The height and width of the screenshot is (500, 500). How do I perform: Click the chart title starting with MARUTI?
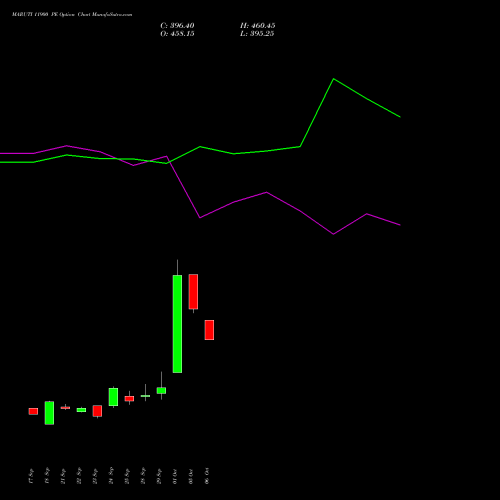point(72,15)
